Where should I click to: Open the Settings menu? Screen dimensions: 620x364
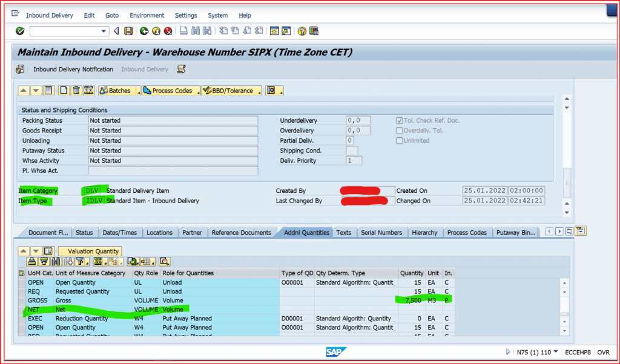[x=186, y=15]
